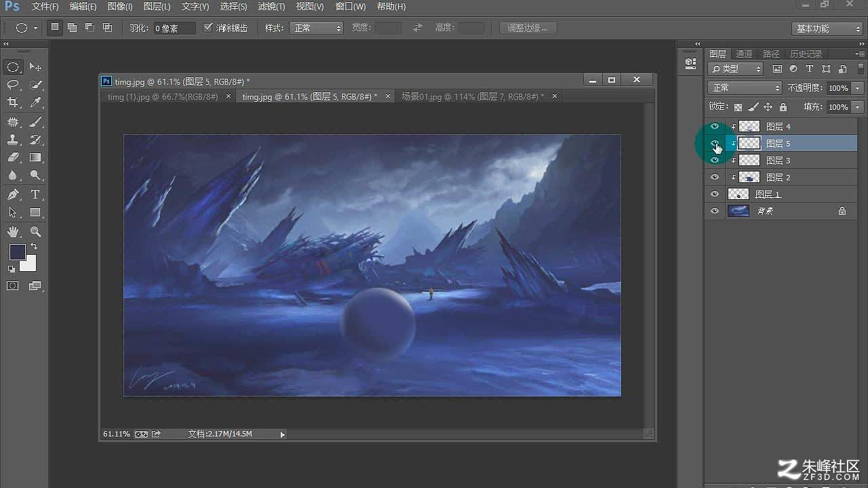This screenshot has height=488, width=868.
Task: Toggle Quick Mask mode
Action: (13, 286)
